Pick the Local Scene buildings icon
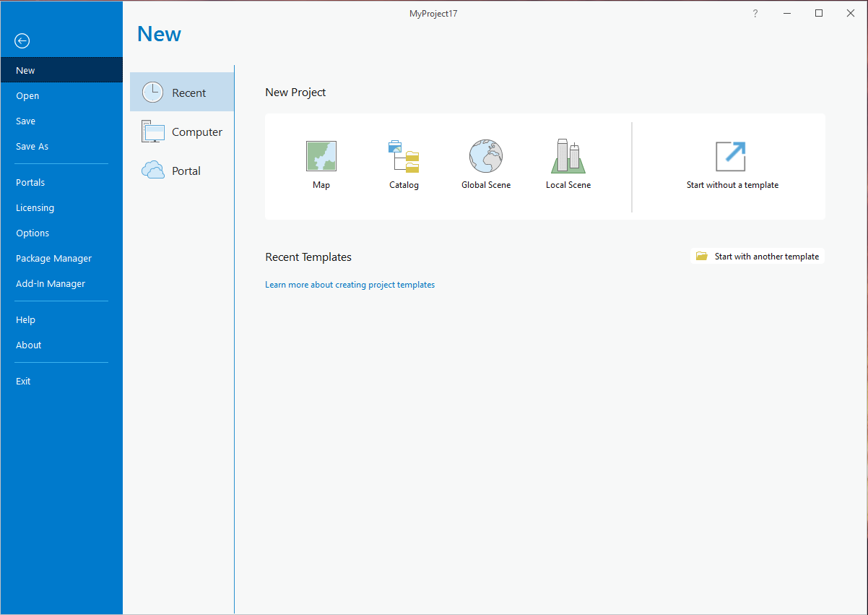Viewport: 868px width, 615px height. coord(568,156)
